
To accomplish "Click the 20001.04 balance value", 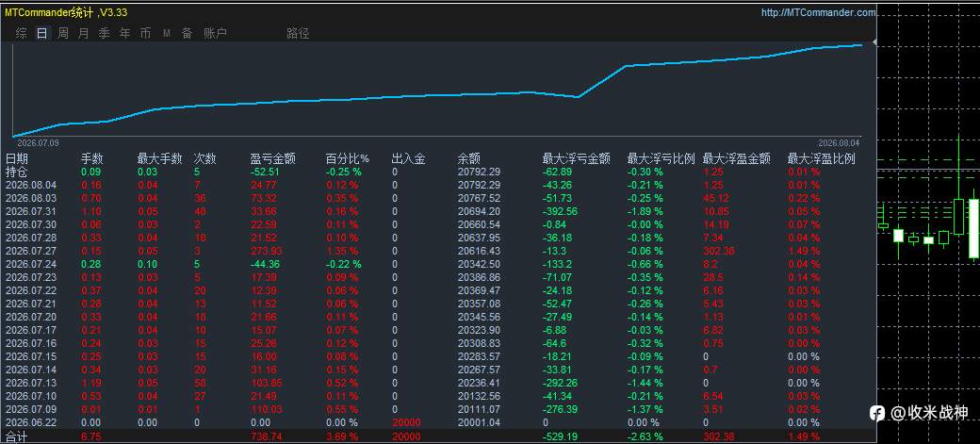I will [x=480, y=422].
